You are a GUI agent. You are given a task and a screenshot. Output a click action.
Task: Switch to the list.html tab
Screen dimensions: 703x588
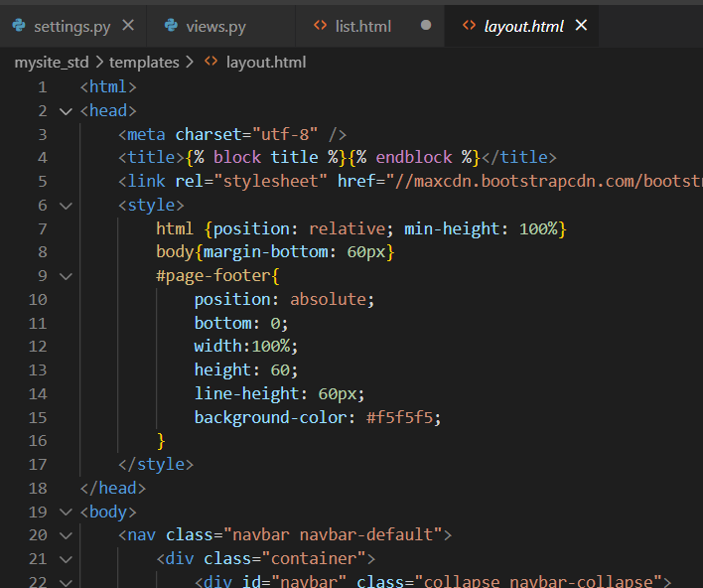(x=363, y=27)
